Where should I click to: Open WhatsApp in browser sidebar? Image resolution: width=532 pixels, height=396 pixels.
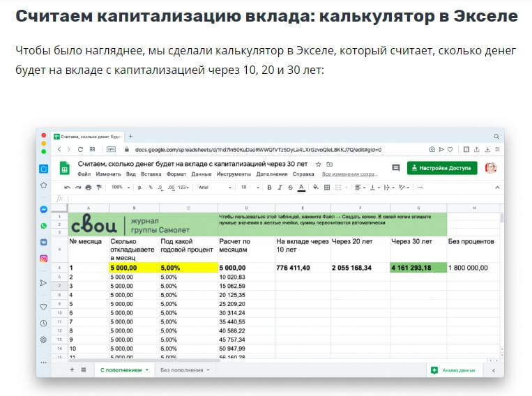click(43, 226)
